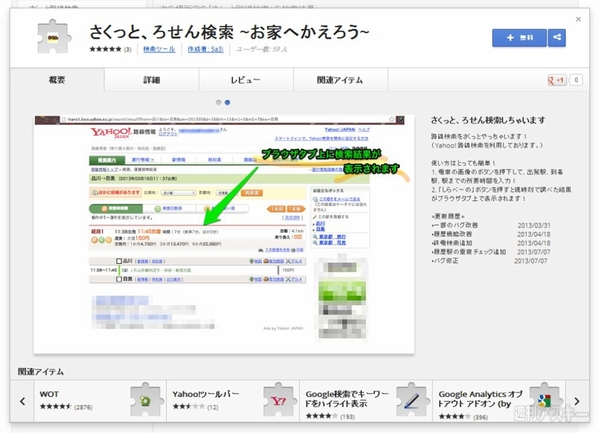600x433 pixels.
Task: Open the WOT related item
Action: (100, 401)
